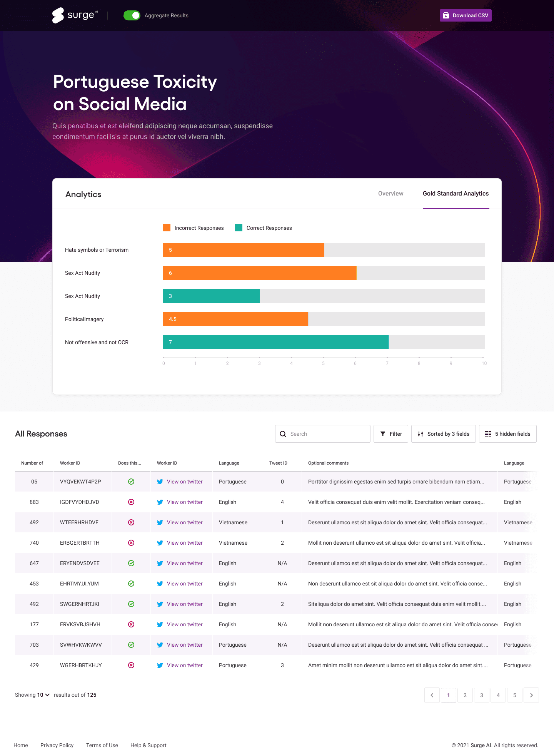The image size is (554, 756).
Task: Focus the Search input field
Action: [x=327, y=434]
